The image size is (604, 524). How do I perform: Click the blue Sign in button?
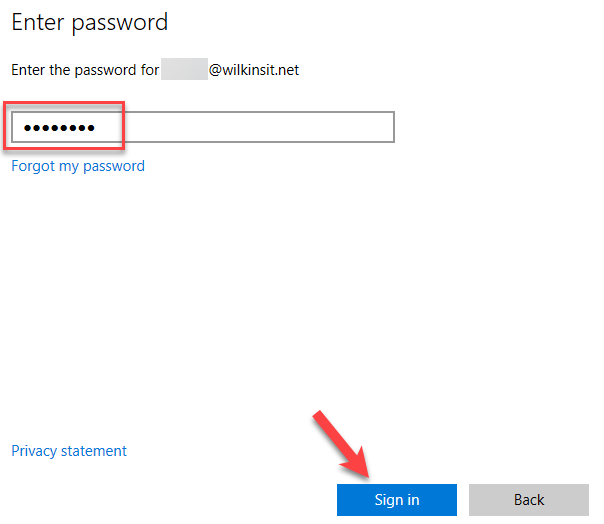[396, 500]
